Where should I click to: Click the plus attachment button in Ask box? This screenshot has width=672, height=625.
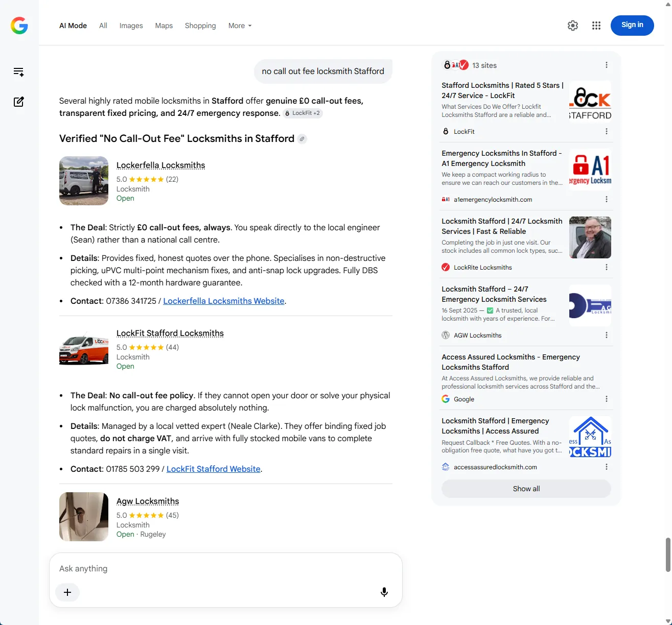click(67, 592)
